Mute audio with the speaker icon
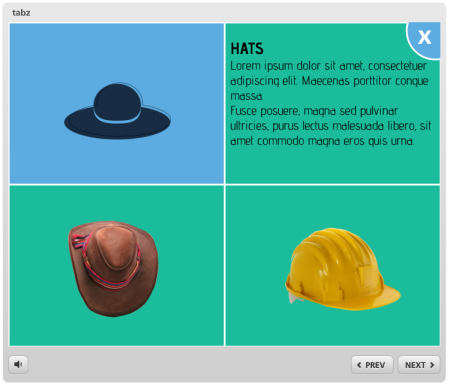Image resolution: width=450 pixels, height=384 pixels. (18, 364)
